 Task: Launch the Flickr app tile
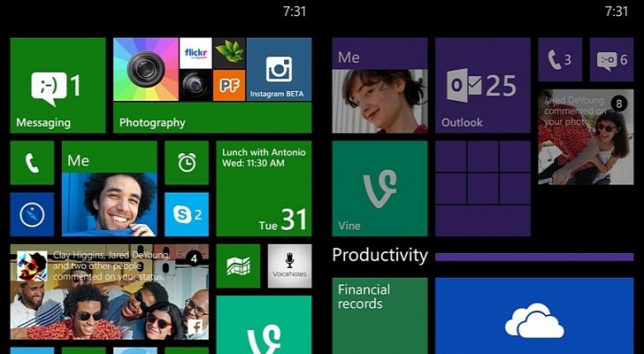click(x=195, y=53)
